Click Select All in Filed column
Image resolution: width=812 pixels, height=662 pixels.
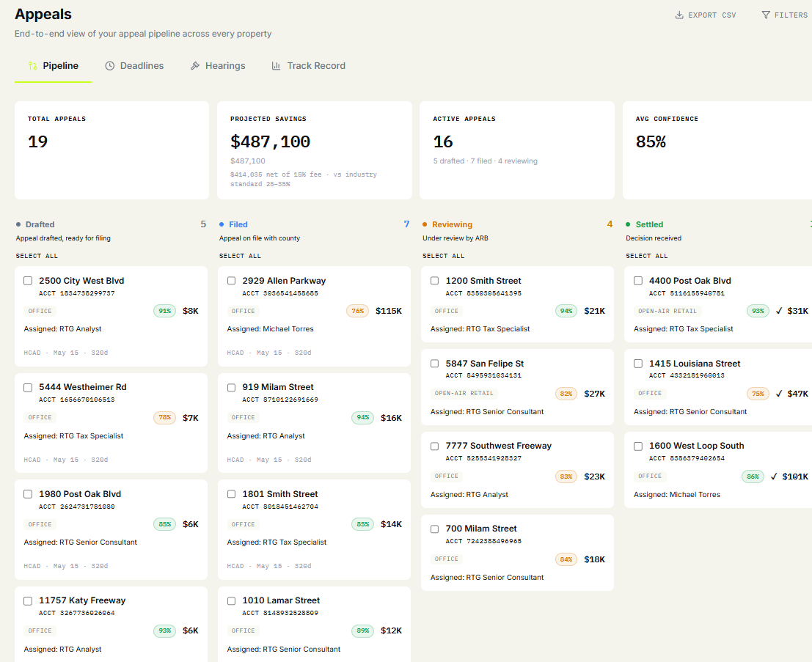[240, 256]
